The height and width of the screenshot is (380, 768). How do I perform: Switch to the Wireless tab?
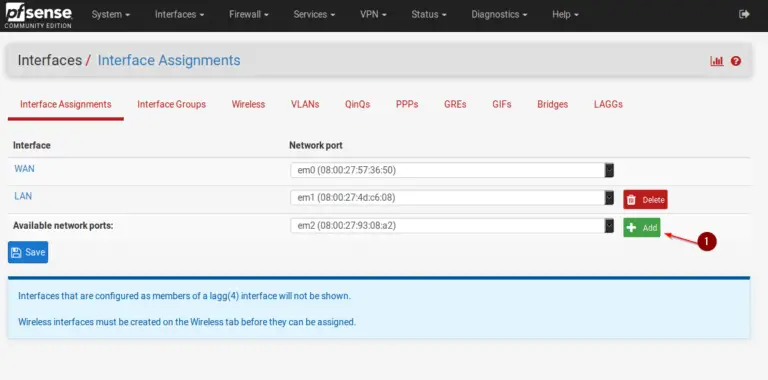pos(248,104)
